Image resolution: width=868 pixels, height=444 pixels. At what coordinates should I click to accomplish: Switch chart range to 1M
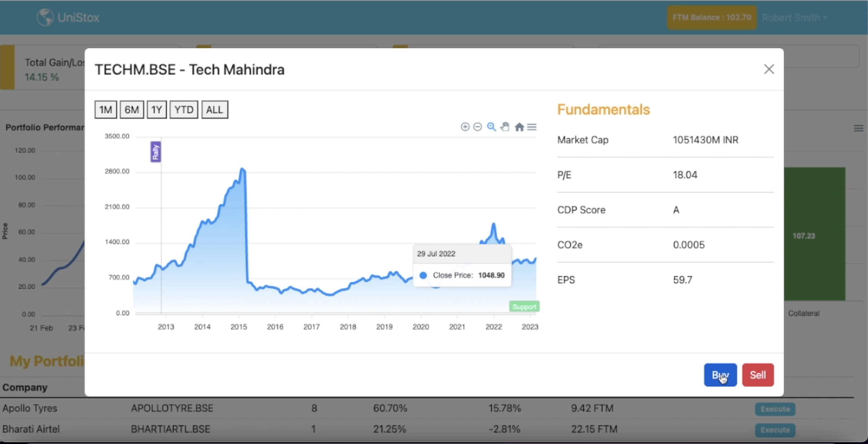pos(106,110)
